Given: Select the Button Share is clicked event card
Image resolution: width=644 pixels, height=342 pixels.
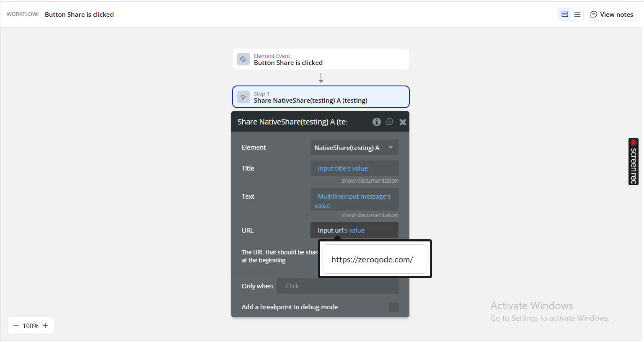Looking at the screenshot, I should coord(321,59).
